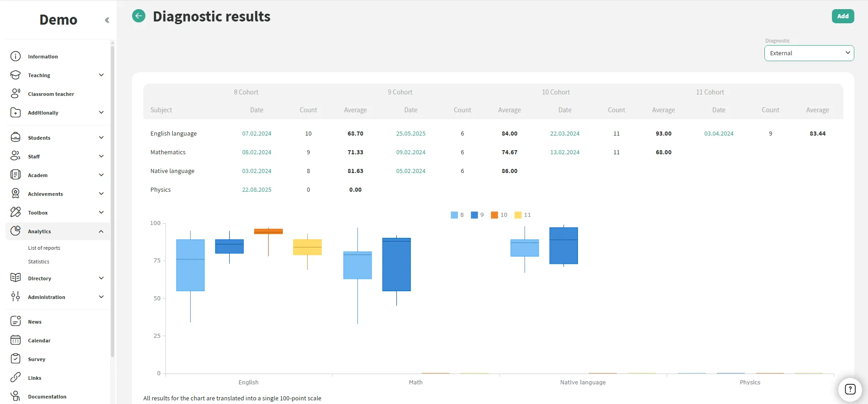Open the Calendar icon in sidebar

click(x=16, y=341)
